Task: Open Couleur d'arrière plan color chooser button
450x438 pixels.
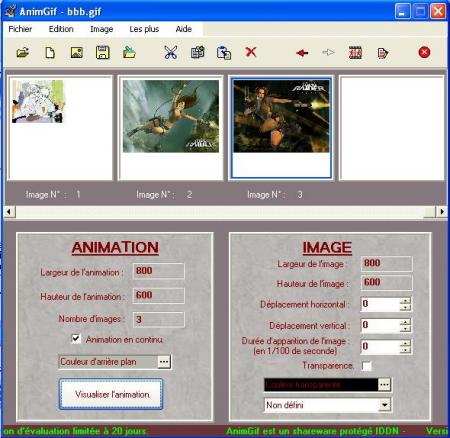Action: click(x=164, y=362)
